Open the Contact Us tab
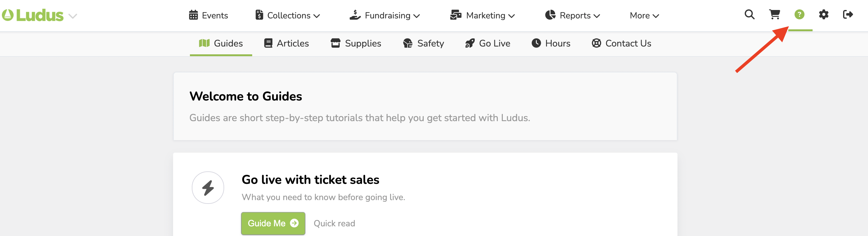 tap(621, 44)
